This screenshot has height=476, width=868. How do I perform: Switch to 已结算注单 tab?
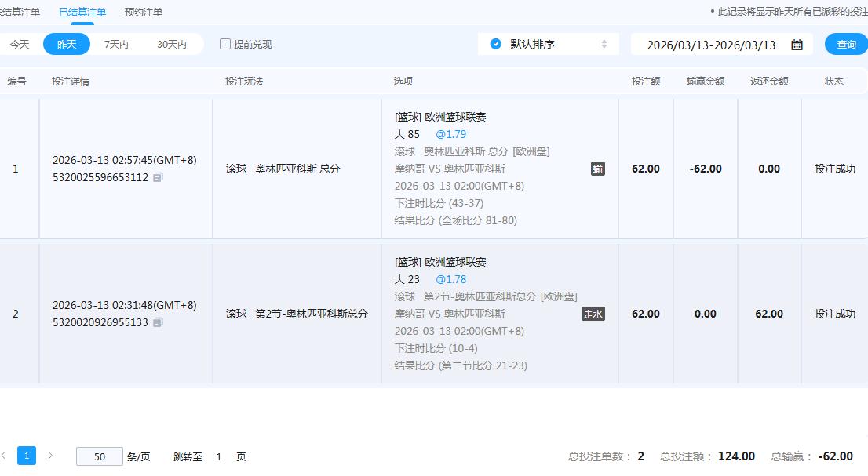82,12
